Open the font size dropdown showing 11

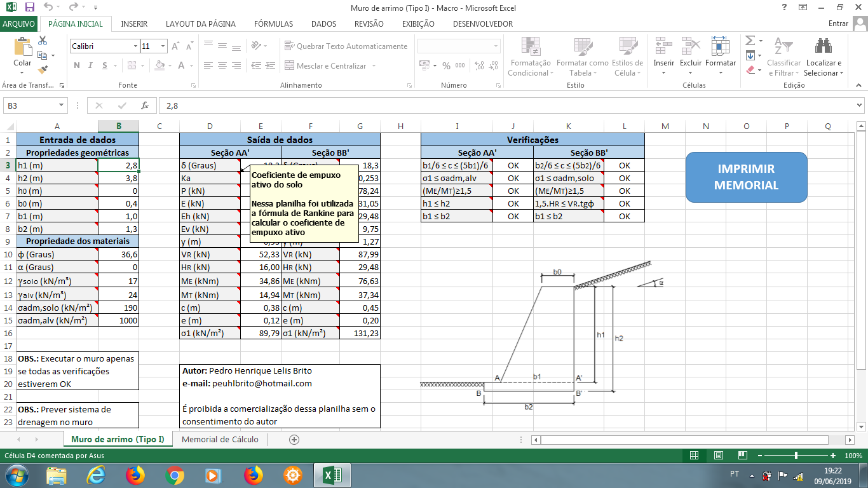[x=163, y=46]
